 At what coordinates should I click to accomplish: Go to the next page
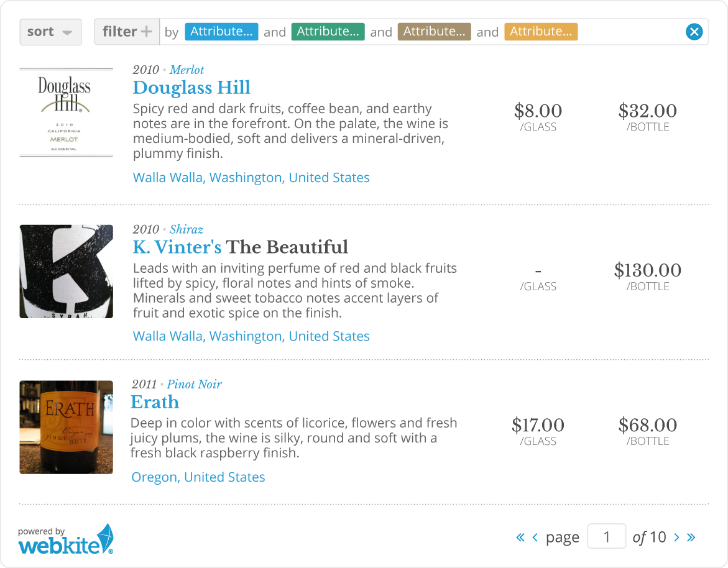[676, 538]
